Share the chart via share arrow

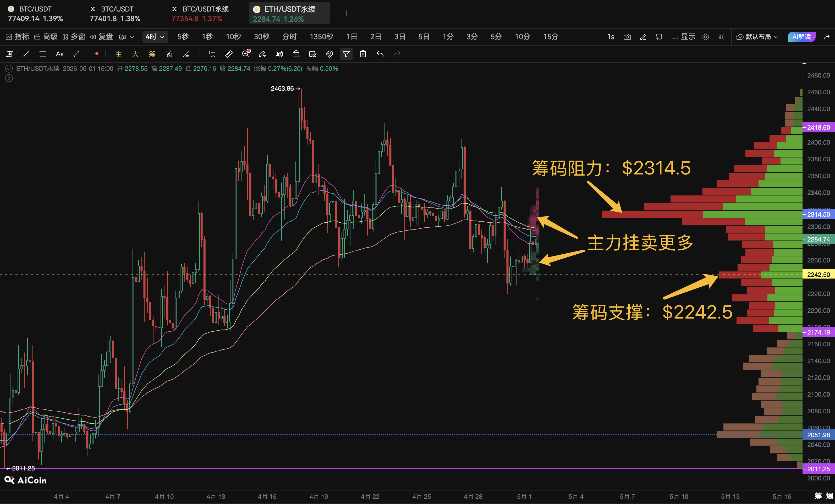(826, 37)
